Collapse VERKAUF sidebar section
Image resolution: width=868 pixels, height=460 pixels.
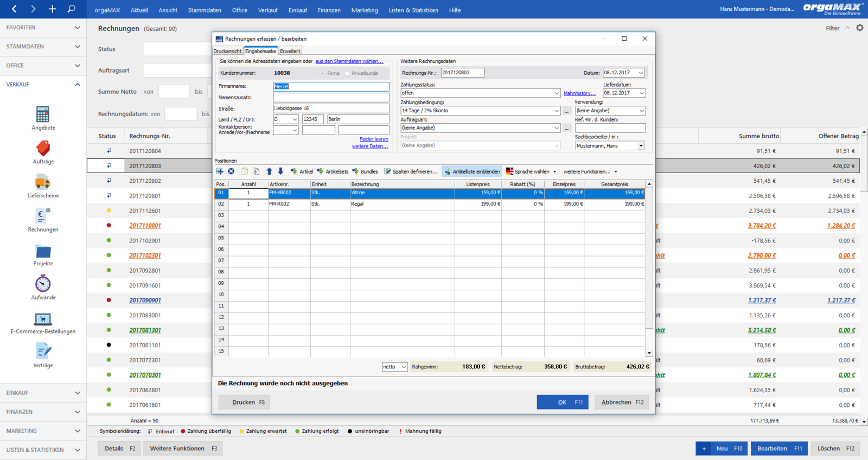pyautogui.click(x=43, y=85)
